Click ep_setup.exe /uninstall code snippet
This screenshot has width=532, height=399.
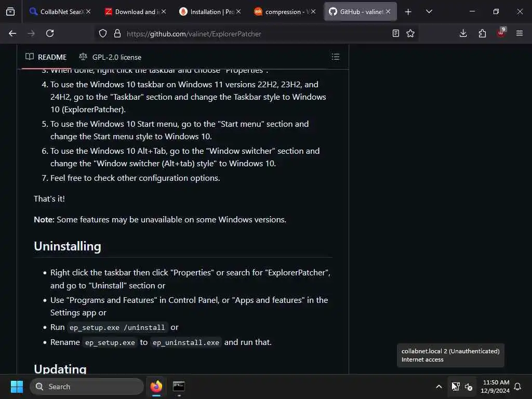point(117,327)
